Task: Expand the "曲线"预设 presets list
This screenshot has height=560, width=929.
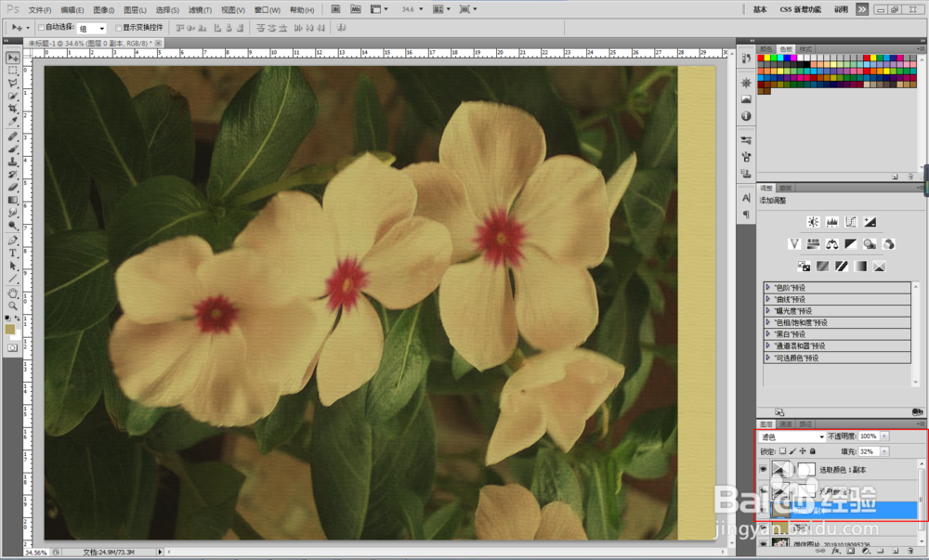Action: (768, 299)
